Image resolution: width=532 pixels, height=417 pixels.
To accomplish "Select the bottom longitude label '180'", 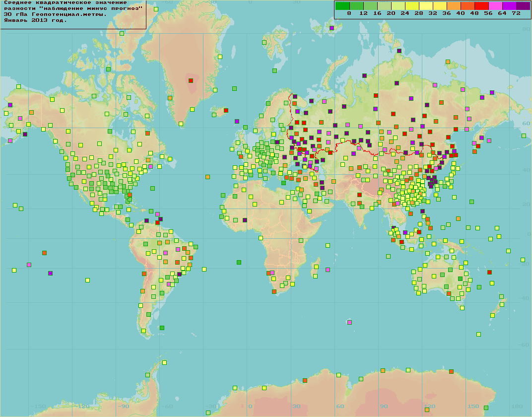I will [x=517, y=406].
